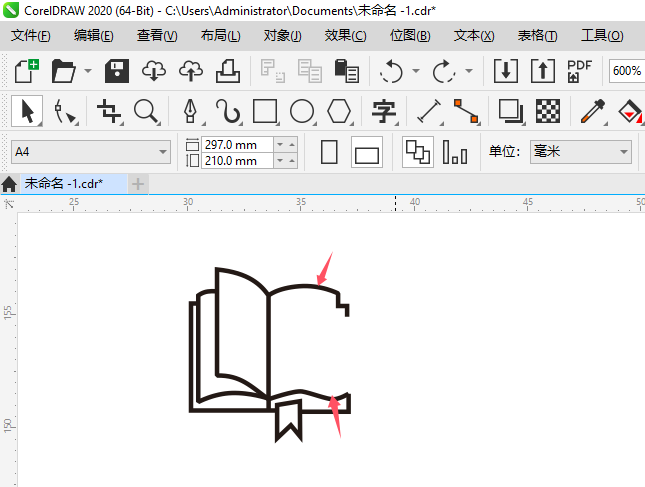The width and height of the screenshot is (645, 487).
Task: Open the units dropdown showing 毫米
Action: tap(624, 152)
